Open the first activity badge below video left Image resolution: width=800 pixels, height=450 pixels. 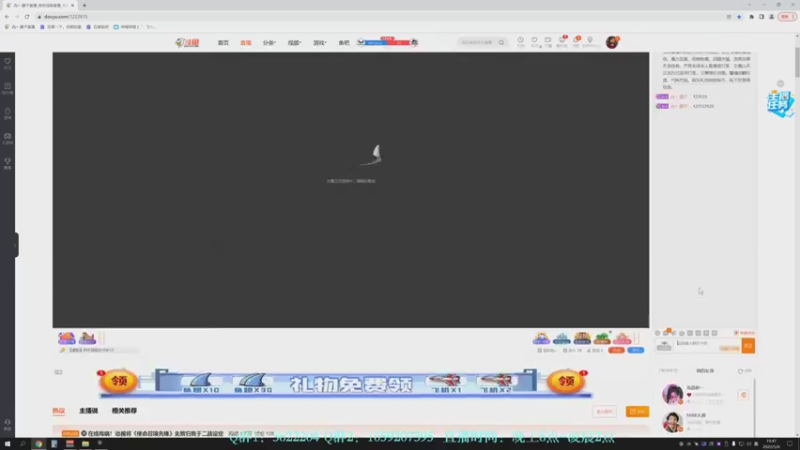[67, 338]
